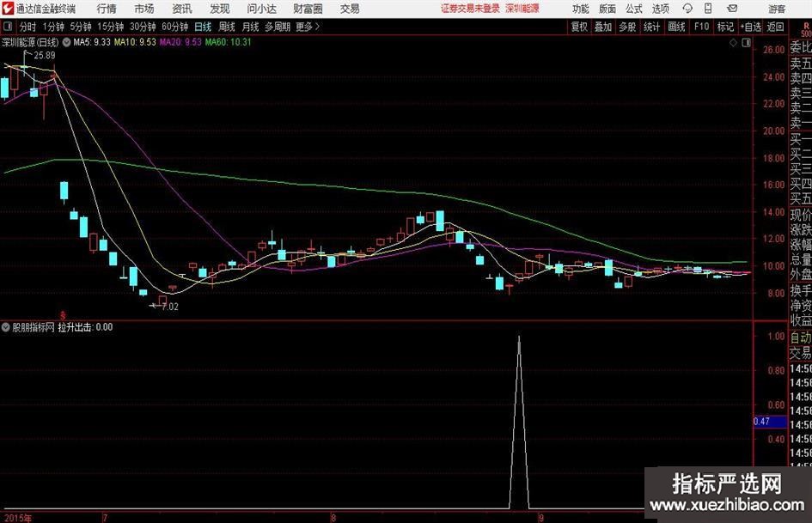Open the 功能 menu
Screen dimensions: 812x523
pyautogui.click(x=581, y=9)
